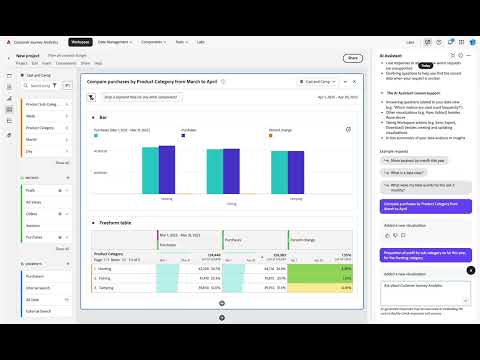Select the 'Show sessions' example request
This screenshot has height=360, width=480.
pyautogui.click(x=414, y=161)
